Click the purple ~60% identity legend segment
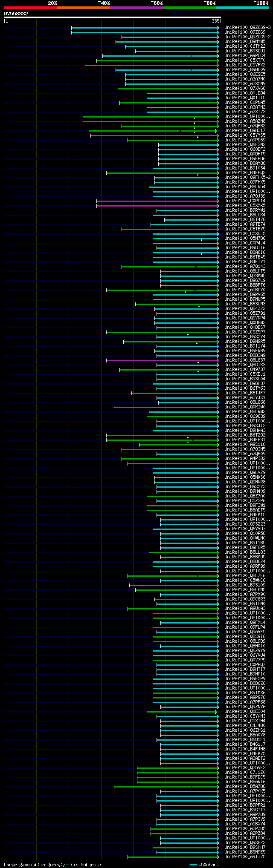The image size is (273, 868). pos(136,8)
